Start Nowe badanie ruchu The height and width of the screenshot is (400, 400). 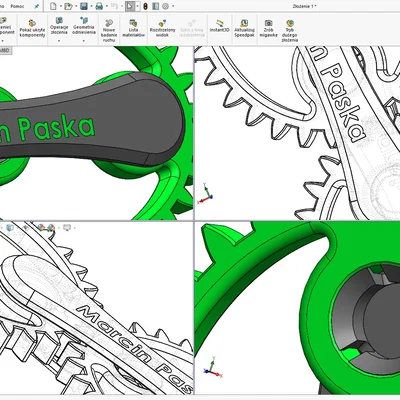[x=109, y=31]
